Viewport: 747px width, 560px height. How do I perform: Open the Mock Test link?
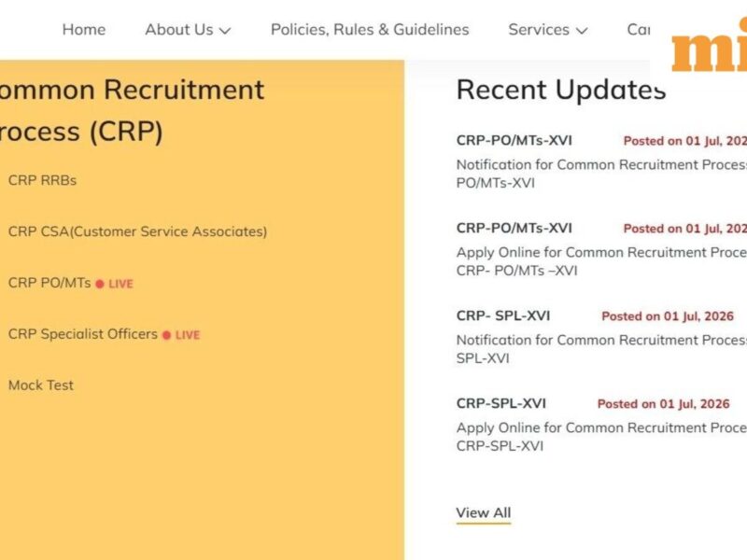[x=41, y=385]
